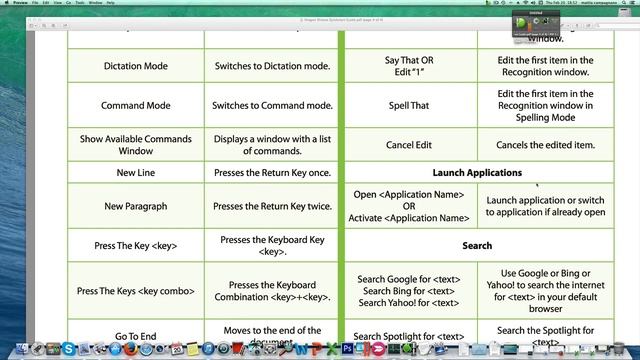
Task: Open the Window menu
Action: 96,3
